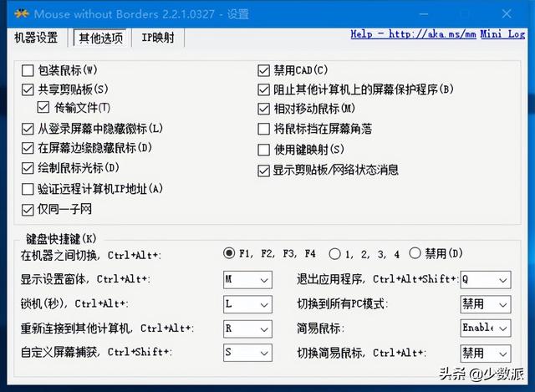Minimize the Mouse without Borders window
535x392 pixels.
424,13
